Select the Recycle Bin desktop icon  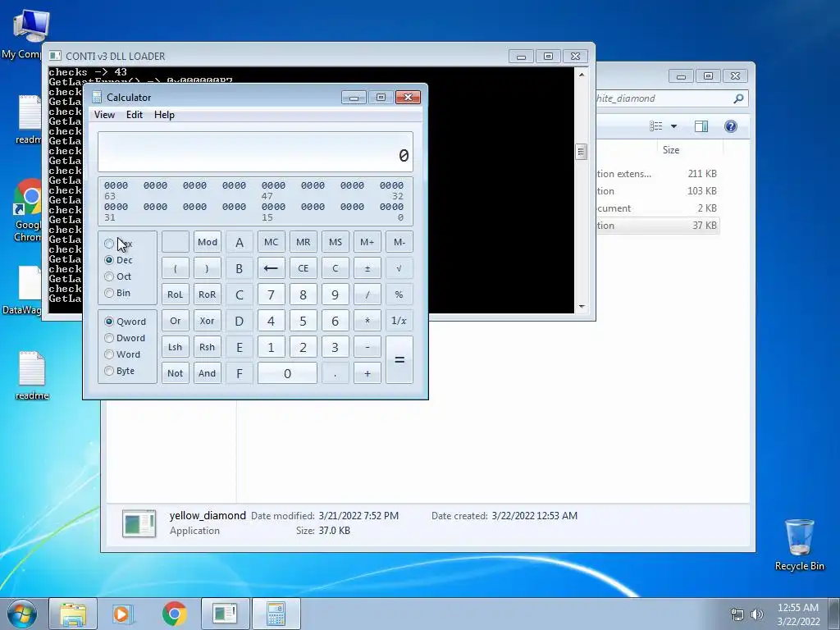[x=799, y=545]
